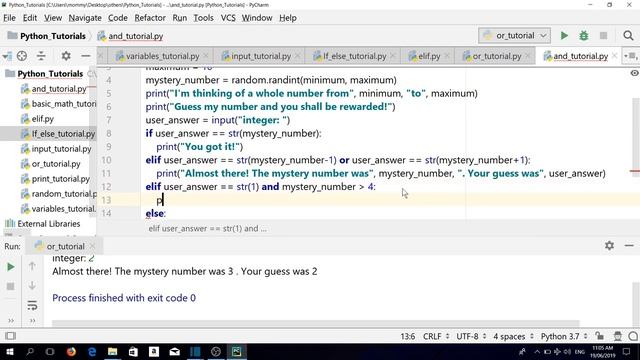Click line 10 gutter number

(x=106, y=160)
